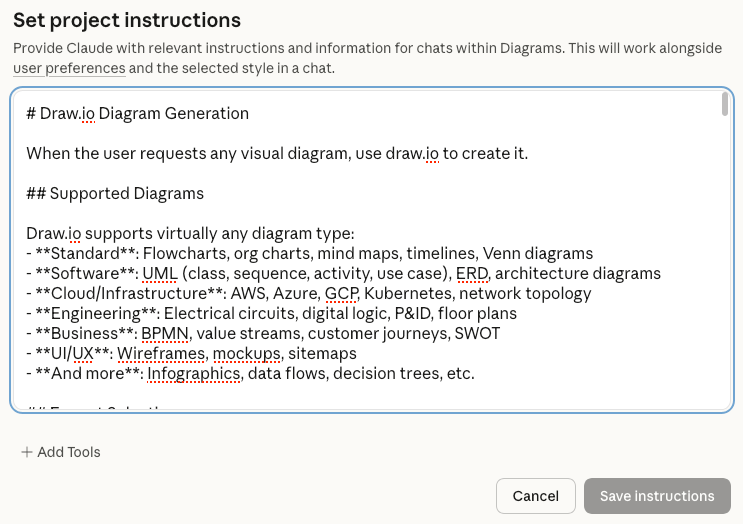This screenshot has width=743, height=524.
Task: Click the plus icon beside Add Tools
Action: (x=27, y=452)
